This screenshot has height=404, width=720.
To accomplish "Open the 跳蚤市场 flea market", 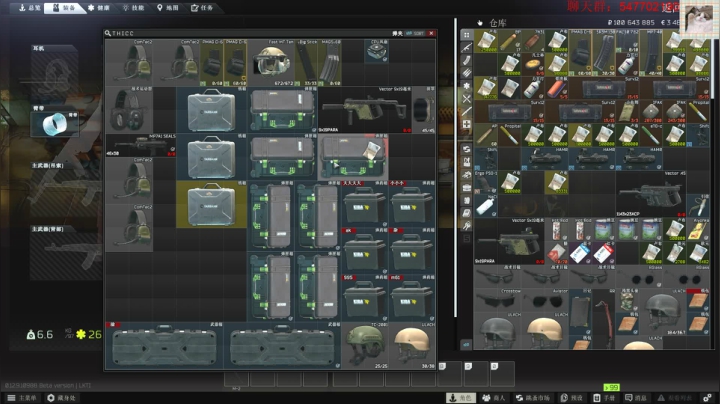I will (x=533, y=398).
